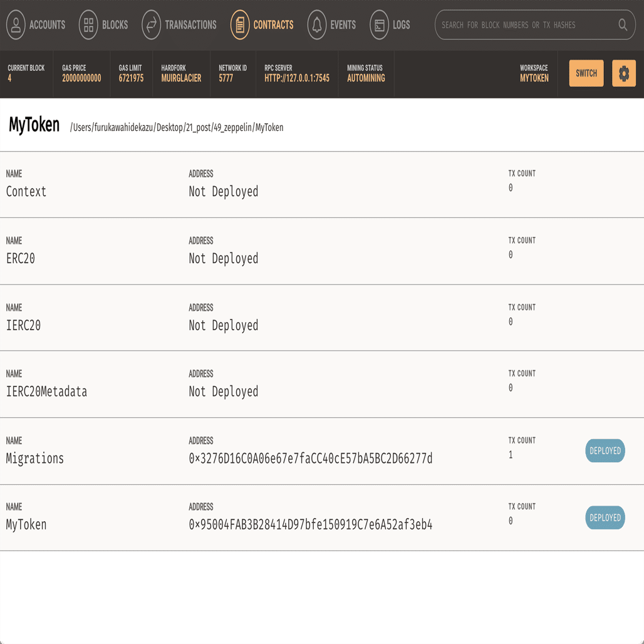
Task: Click the hardfork value MUIRGLACIER
Action: coord(181,78)
